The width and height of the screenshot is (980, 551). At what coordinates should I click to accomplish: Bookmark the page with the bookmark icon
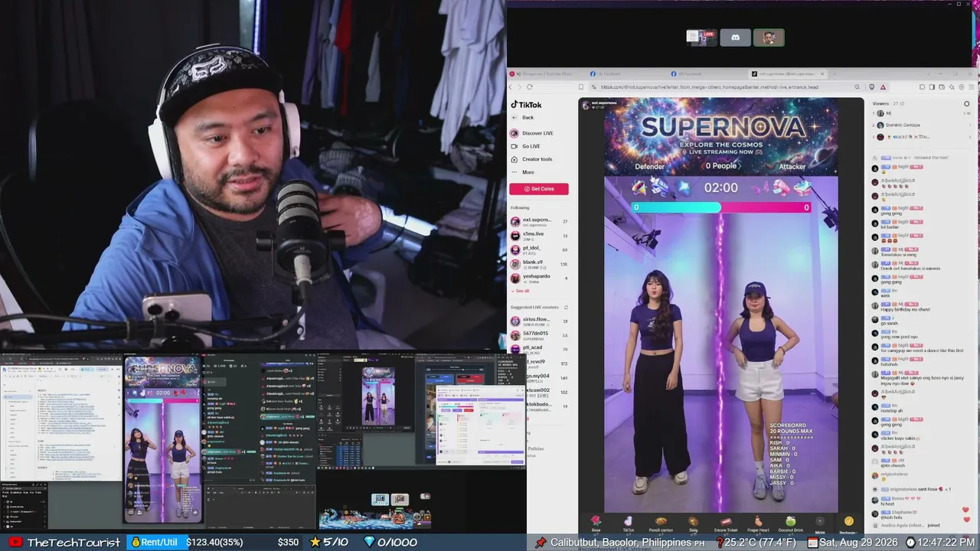[582, 87]
